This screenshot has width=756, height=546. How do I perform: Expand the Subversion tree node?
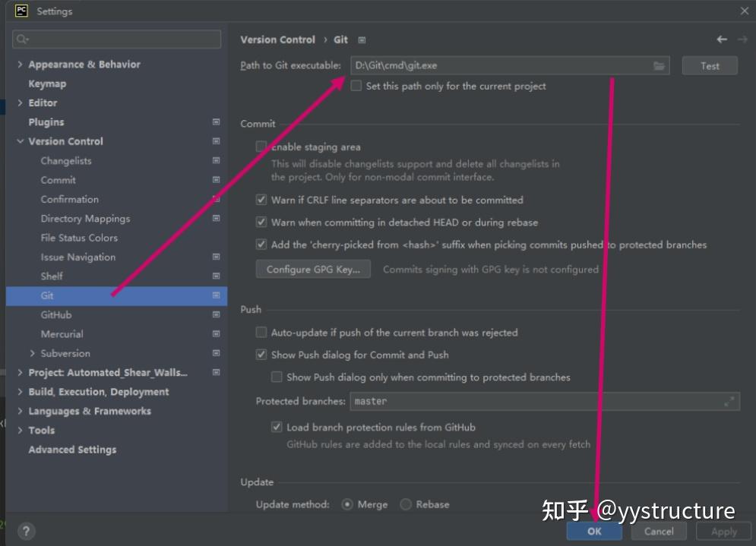pyautogui.click(x=32, y=353)
